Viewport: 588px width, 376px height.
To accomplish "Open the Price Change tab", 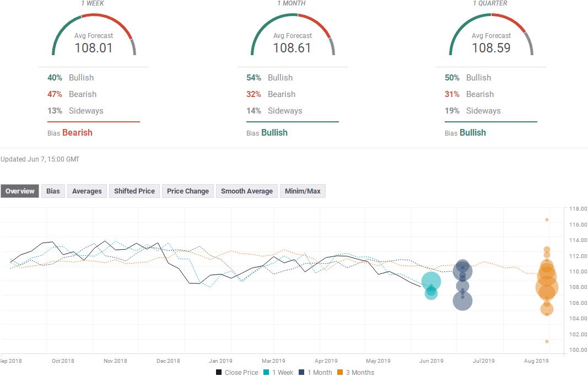I will pyautogui.click(x=187, y=191).
